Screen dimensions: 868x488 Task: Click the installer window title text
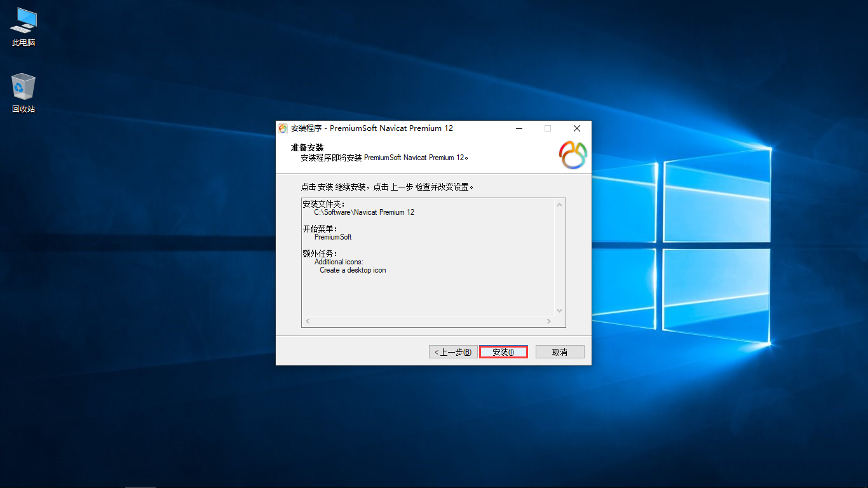coord(372,128)
